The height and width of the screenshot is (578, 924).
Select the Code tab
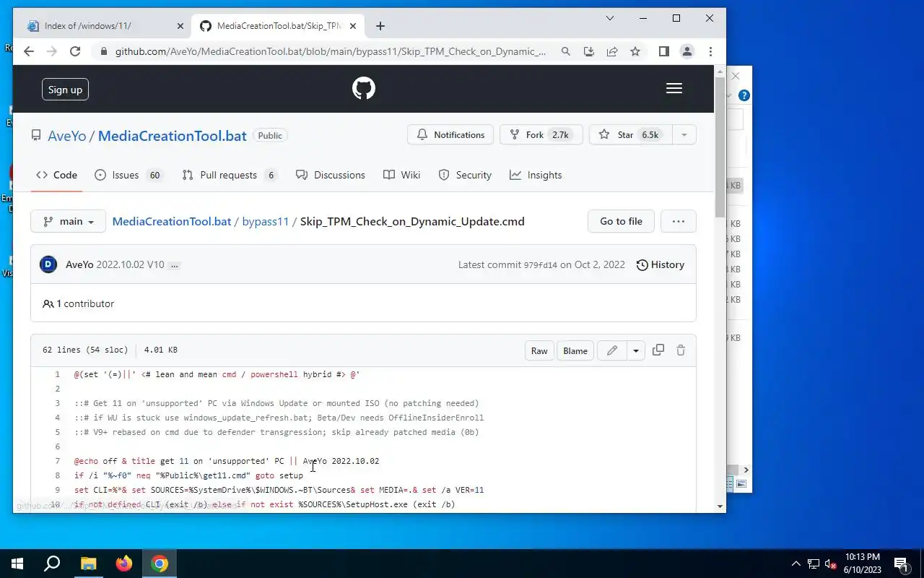pyautogui.click(x=56, y=175)
